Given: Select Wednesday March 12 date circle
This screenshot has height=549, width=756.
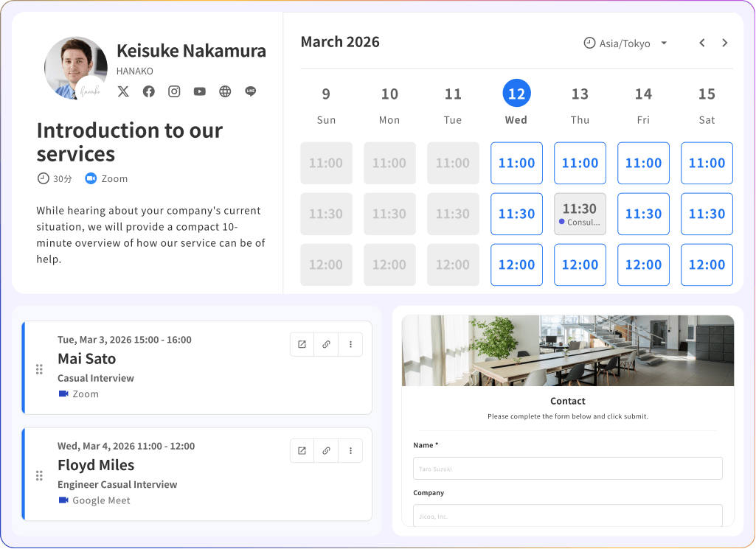Looking at the screenshot, I should (x=516, y=93).
